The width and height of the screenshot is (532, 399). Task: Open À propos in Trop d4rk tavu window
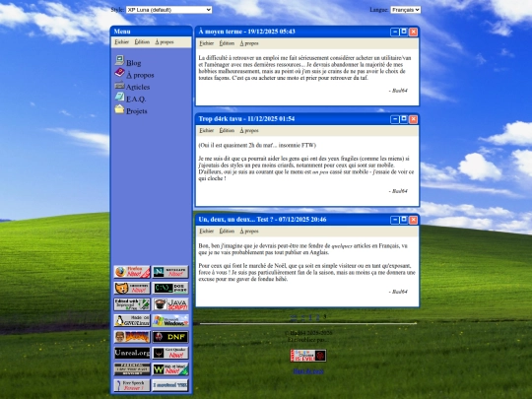coord(249,131)
